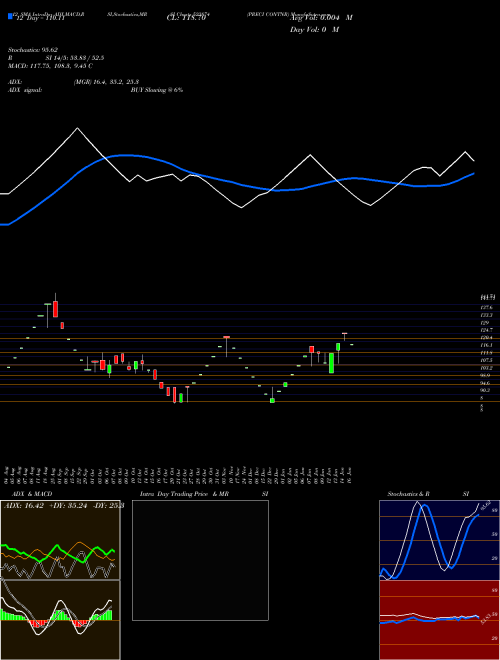The image size is (500, 660).
Task: Click the 'Avg Vol: 0.004 M' text
Action: pos(321,18)
